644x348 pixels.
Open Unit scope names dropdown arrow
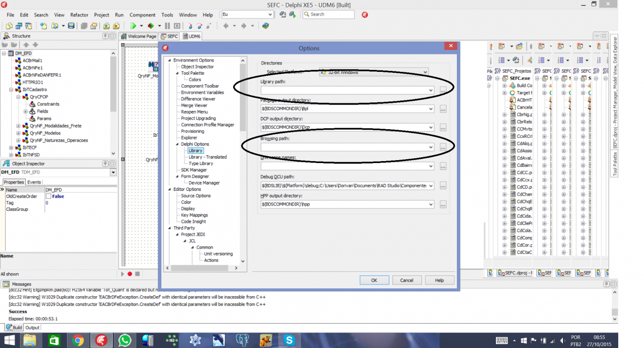coord(431,166)
